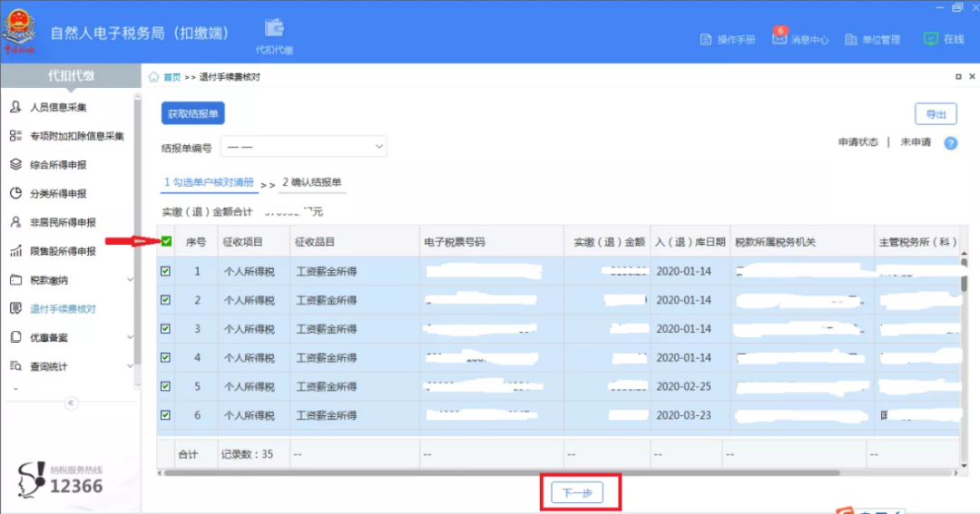
Task: Open the 代扣代缴 module icon in header
Action: [x=274, y=29]
